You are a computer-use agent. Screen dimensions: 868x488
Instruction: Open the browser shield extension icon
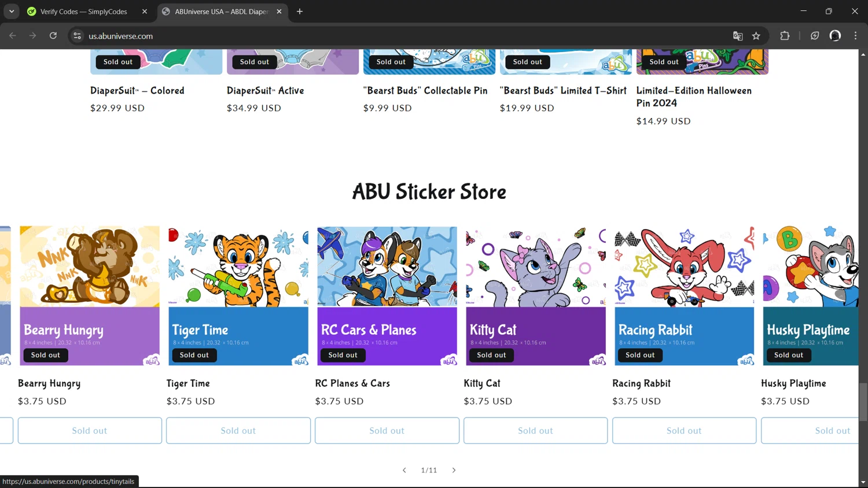click(x=815, y=36)
